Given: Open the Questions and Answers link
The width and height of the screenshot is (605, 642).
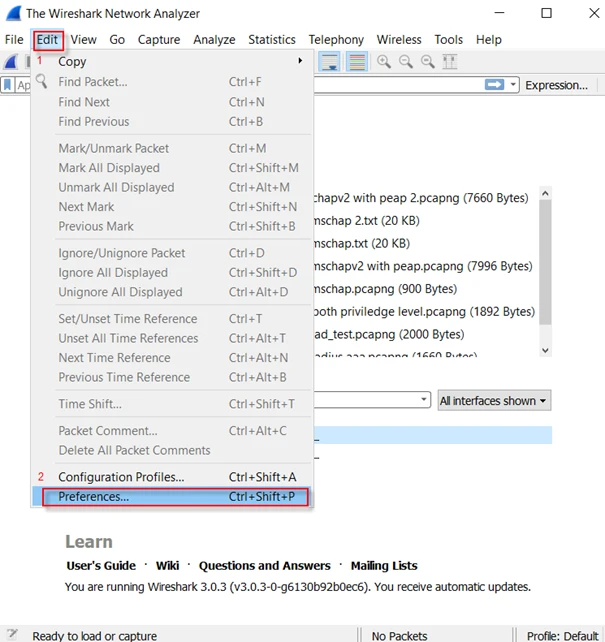Looking at the screenshot, I should tap(264, 565).
